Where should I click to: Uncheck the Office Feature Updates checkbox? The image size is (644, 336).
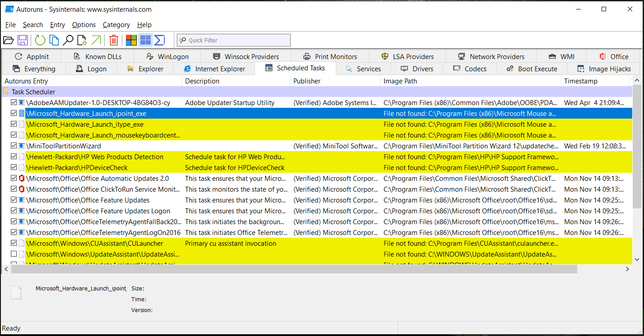14,200
